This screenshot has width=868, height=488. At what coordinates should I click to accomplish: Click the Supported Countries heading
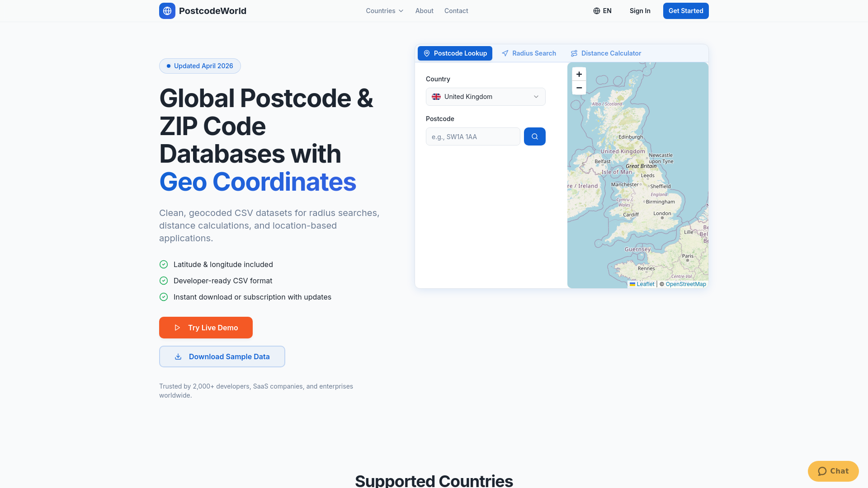click(434, 481)
